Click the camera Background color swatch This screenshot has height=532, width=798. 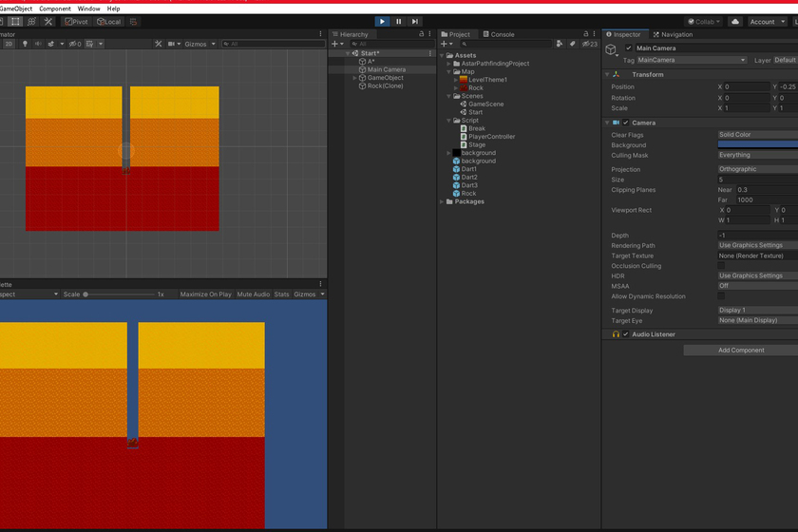coord(757,144)
